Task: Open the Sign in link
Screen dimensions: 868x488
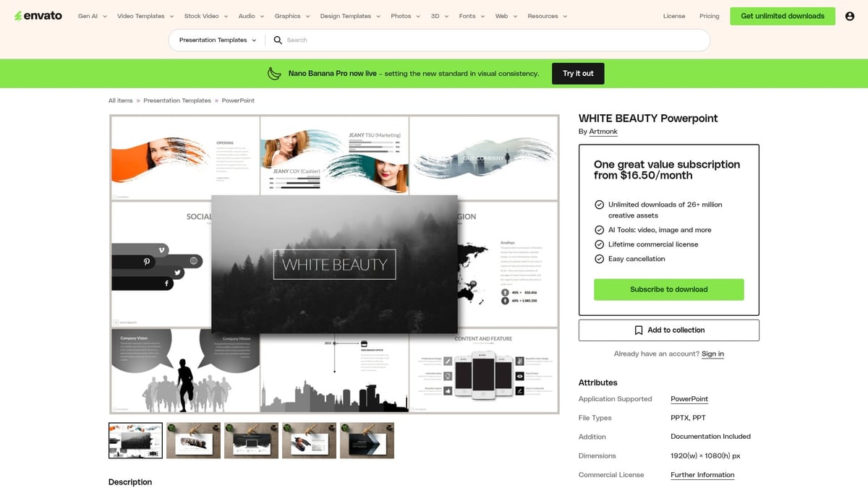Action: 712,354
